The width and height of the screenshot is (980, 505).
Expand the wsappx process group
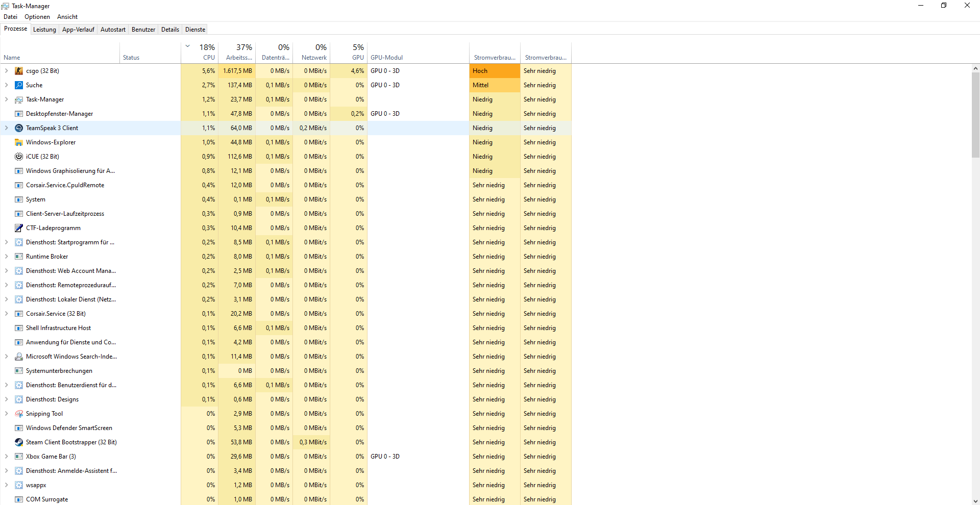pos(6,485)
